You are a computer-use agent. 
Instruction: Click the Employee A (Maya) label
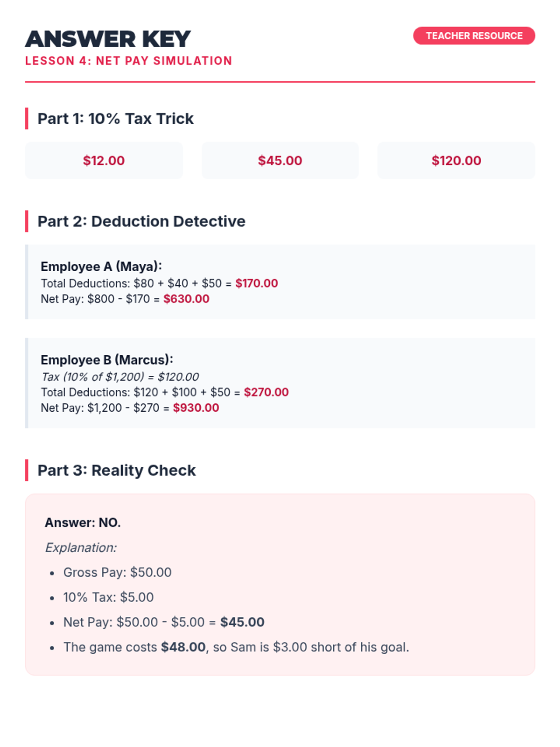click(x=101, y=267)
